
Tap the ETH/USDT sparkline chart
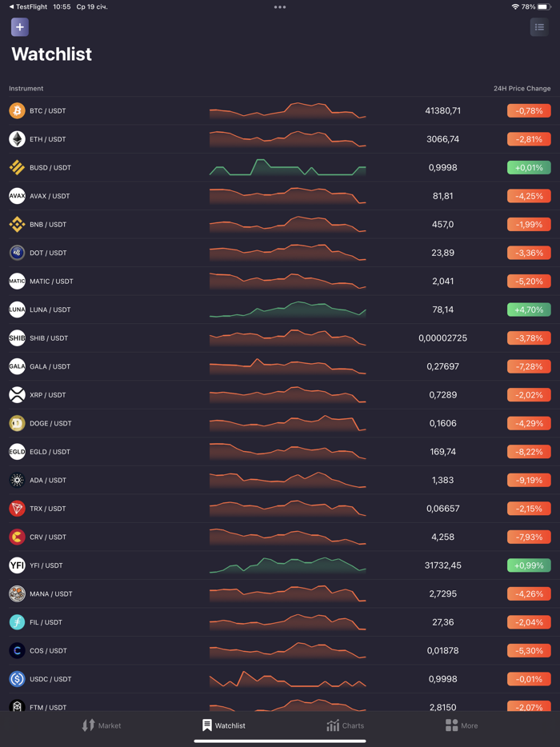(288, 139)
